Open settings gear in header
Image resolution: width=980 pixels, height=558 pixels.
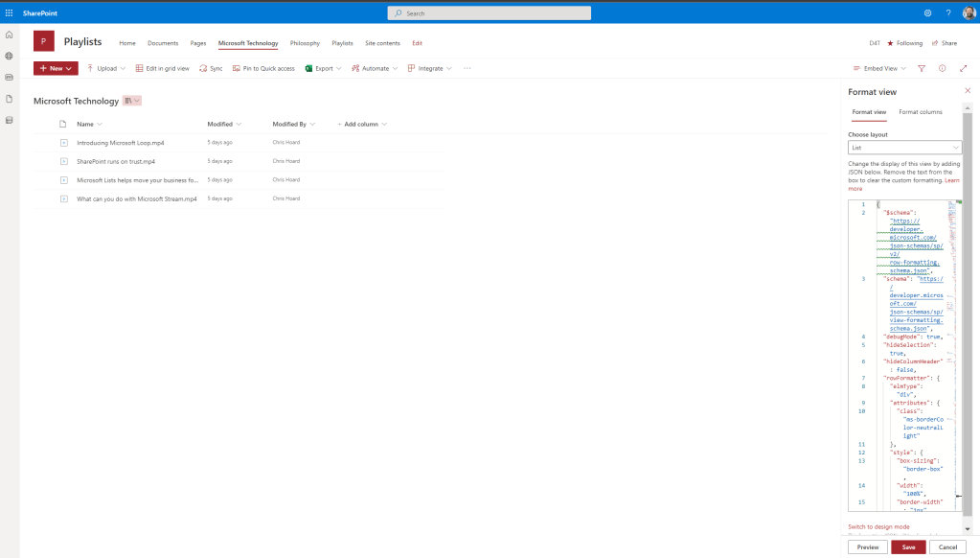[x=927, y=12]
